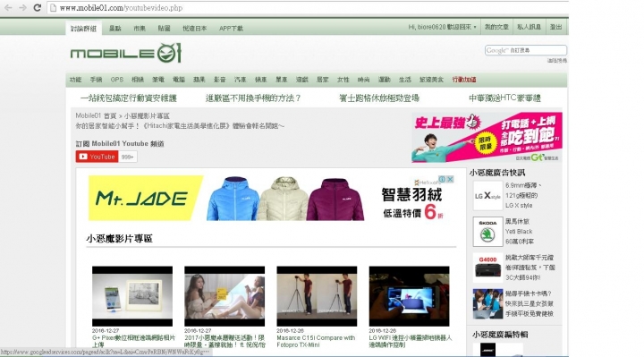644x357 pixels.
Task: Click the red YouTube subscribe button
Action: click(x=97, y=157)
